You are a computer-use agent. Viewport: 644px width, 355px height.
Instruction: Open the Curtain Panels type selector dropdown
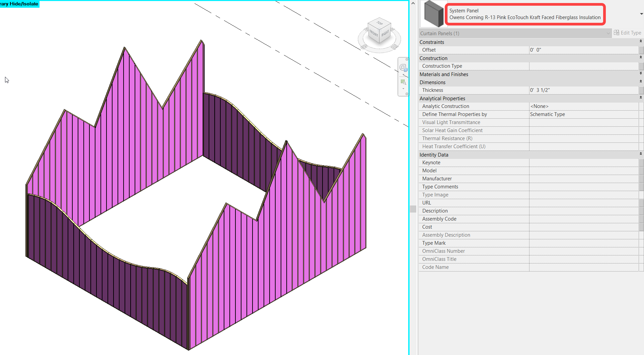[608, 33]
